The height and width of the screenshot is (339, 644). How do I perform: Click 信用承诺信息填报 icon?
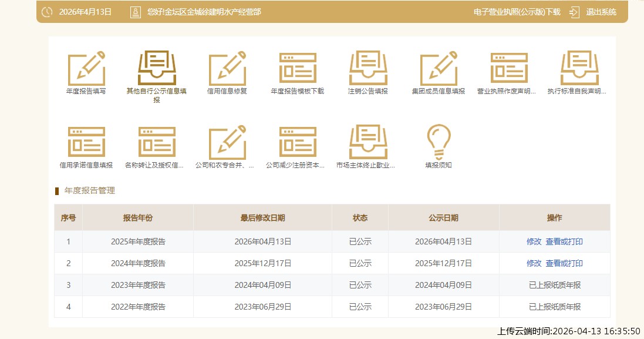pyautogui.click(x=86, y=143)
